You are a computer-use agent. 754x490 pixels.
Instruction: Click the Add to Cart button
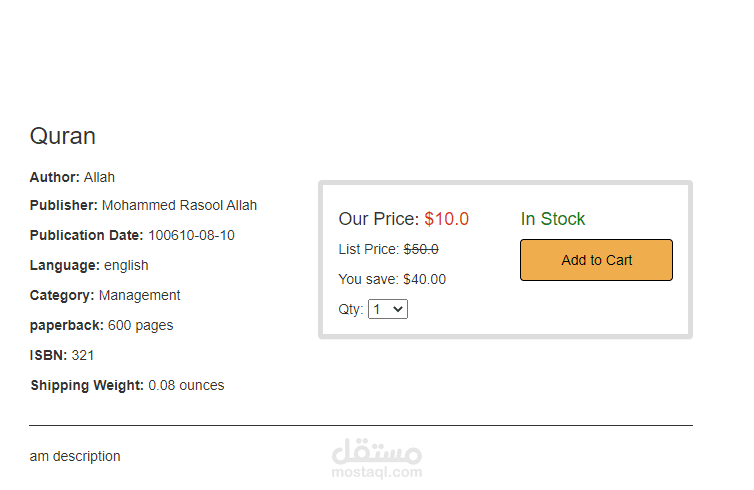(596, 260)
